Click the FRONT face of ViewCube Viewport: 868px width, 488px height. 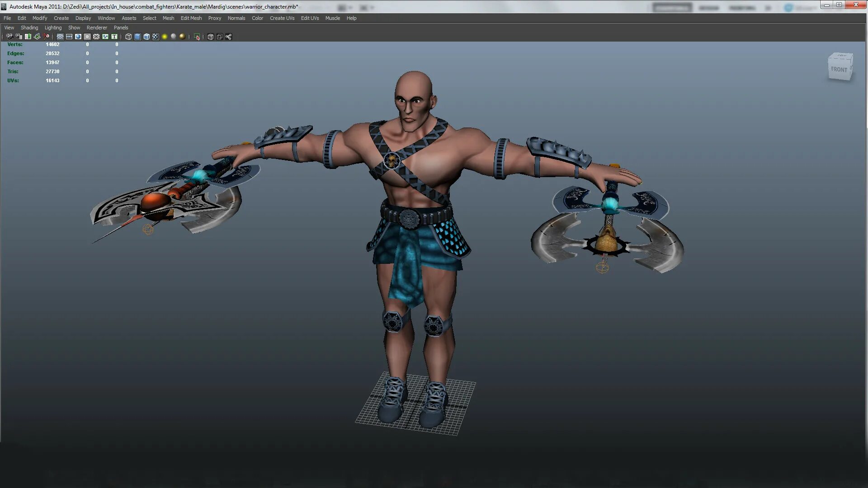point(839,69)
